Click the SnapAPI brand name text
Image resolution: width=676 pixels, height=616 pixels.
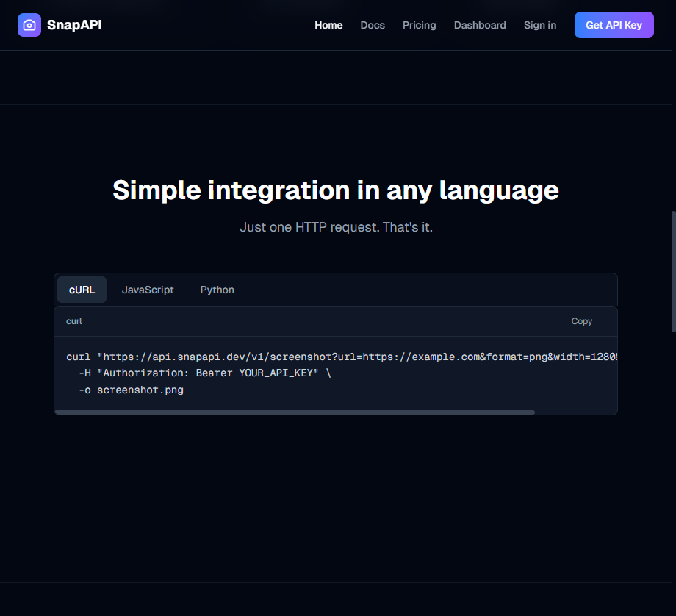point(73,25)
